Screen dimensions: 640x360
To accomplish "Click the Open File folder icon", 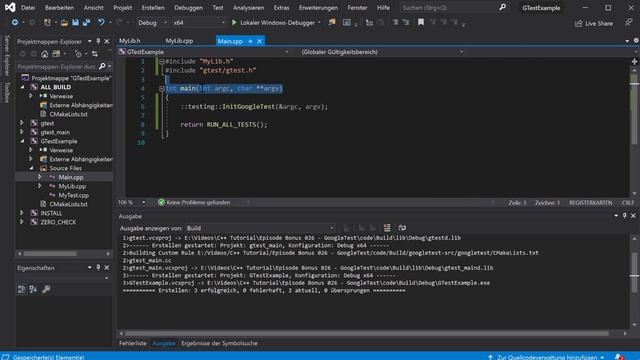I will click(x=64, y=23).
